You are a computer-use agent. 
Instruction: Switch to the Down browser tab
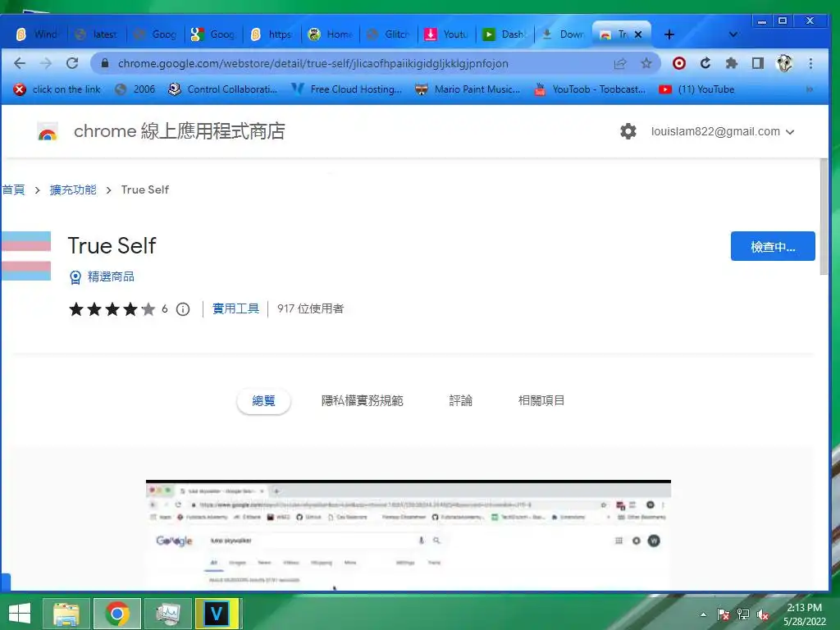(564, 34)
